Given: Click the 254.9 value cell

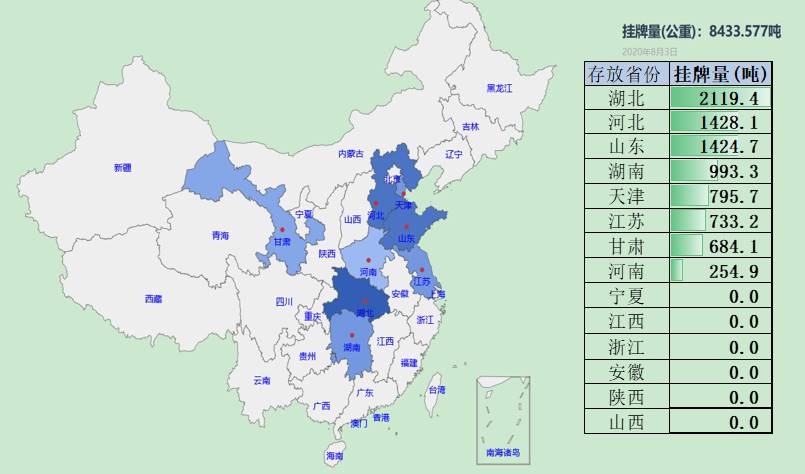Looking at the screenshot, I should point(721,271).
